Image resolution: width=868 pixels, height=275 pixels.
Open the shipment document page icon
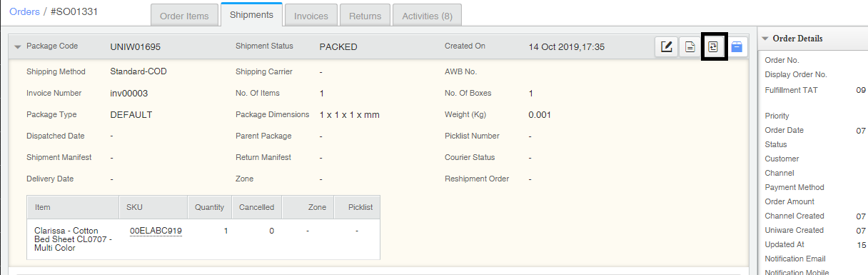coord(690,47)
